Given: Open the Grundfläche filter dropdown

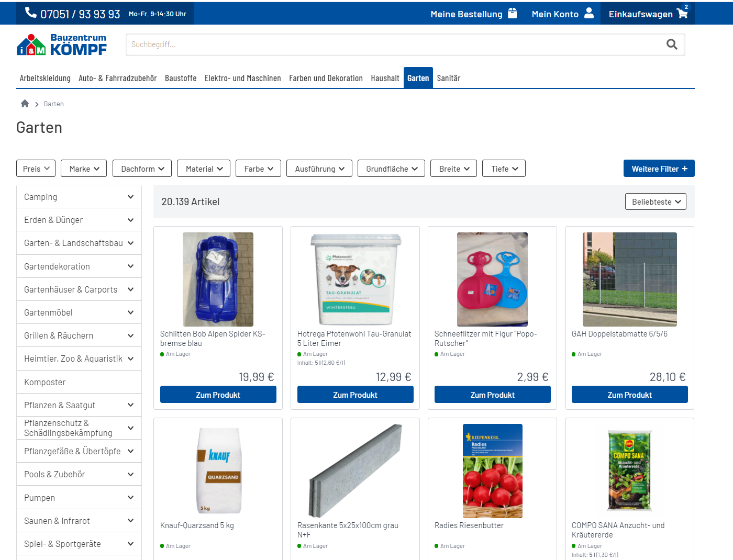Looking at the screenshot, I should click(392, 169).
